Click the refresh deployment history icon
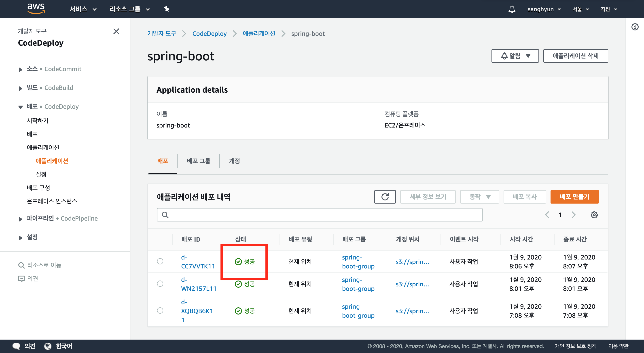Viewport: 644px width, 353px height. click(x=385, y=197)
